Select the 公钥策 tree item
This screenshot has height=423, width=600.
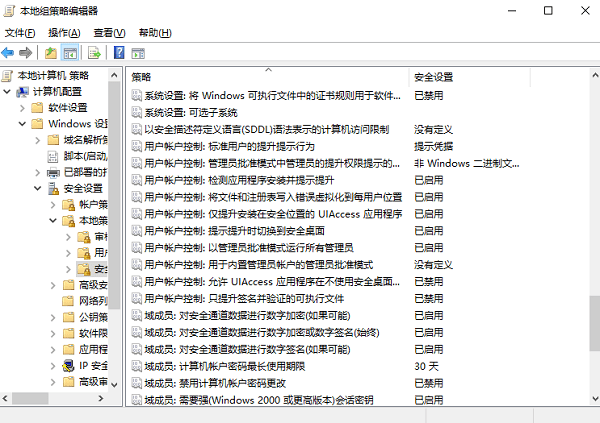(93, 317)
